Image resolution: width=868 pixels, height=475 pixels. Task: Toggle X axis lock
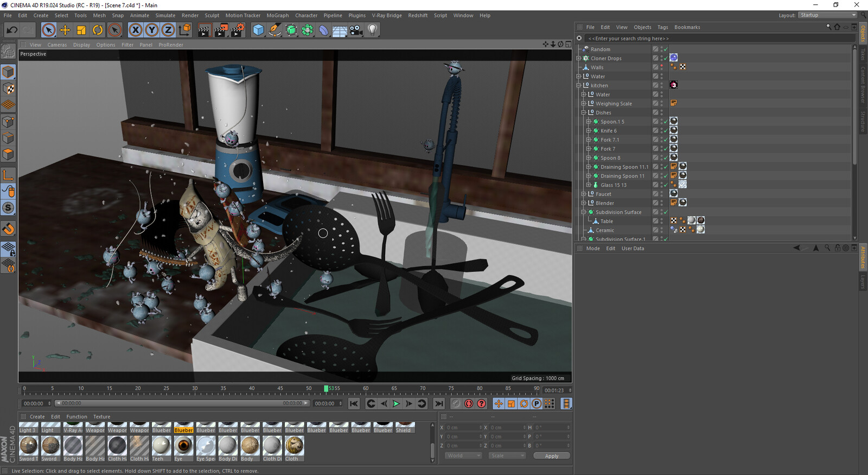(136, 30)
